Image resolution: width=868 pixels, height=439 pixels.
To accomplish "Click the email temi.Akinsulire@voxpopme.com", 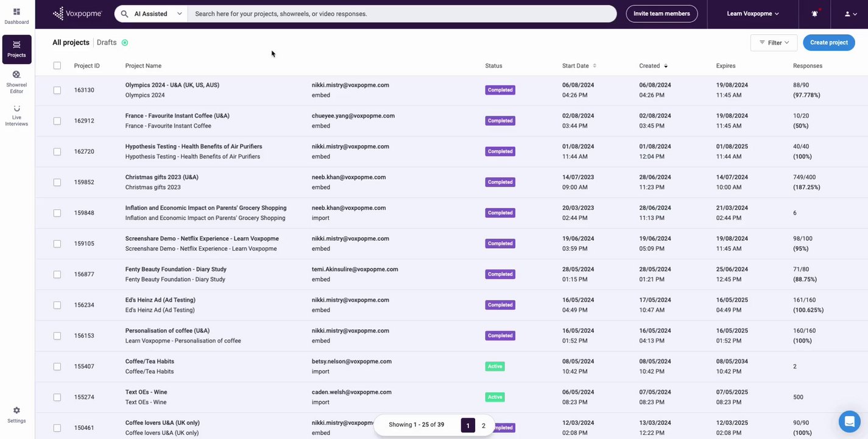I will 355,269.
